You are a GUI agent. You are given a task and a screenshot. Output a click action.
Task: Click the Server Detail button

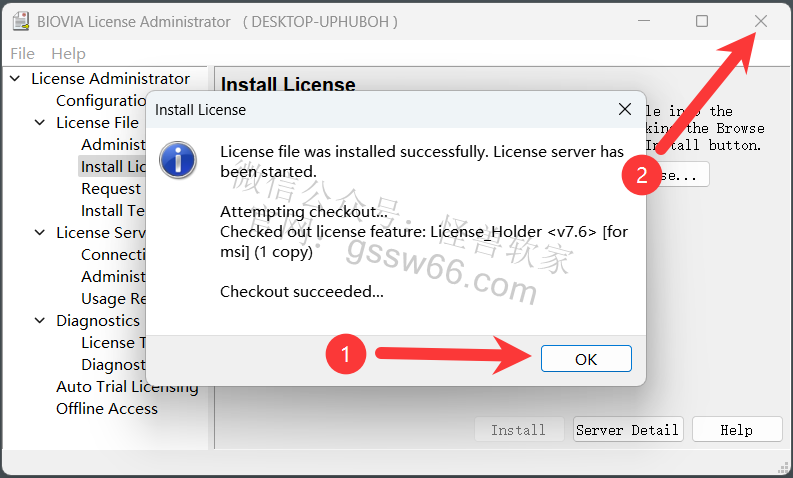coord(628,429)
